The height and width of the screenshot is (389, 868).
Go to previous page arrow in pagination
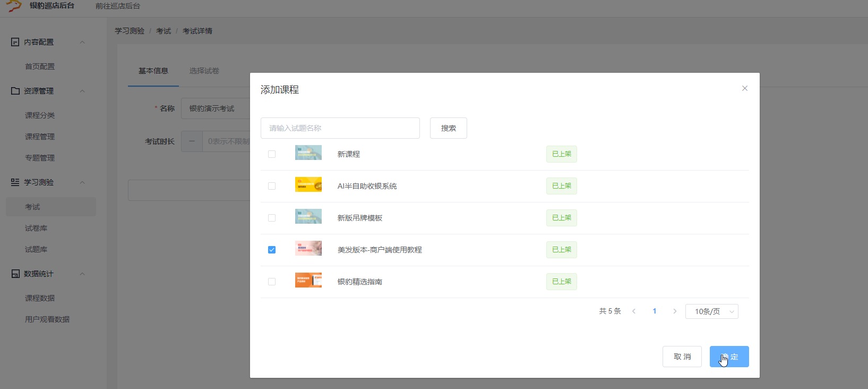click(x=634, y=311)
